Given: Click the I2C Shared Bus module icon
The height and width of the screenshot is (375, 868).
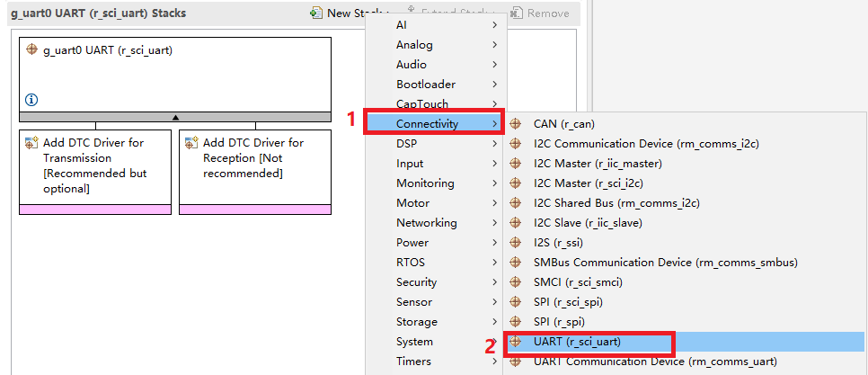Looking at the screenshot, I should (x=516, y=203).
